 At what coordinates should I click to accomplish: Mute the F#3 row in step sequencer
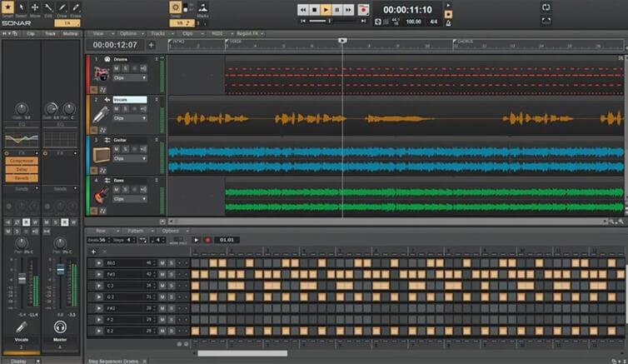[162, 274]
